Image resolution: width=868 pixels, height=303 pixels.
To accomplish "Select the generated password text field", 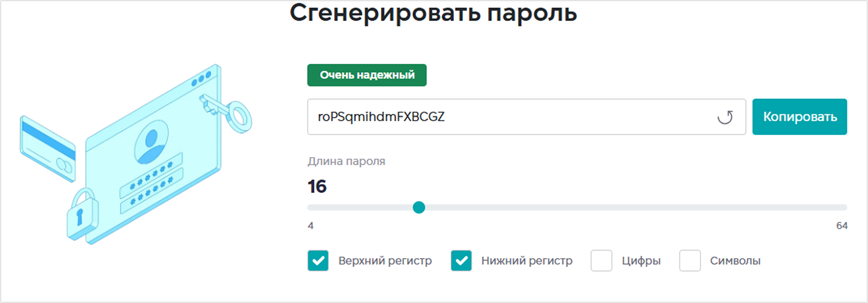I will coord(493,117).
